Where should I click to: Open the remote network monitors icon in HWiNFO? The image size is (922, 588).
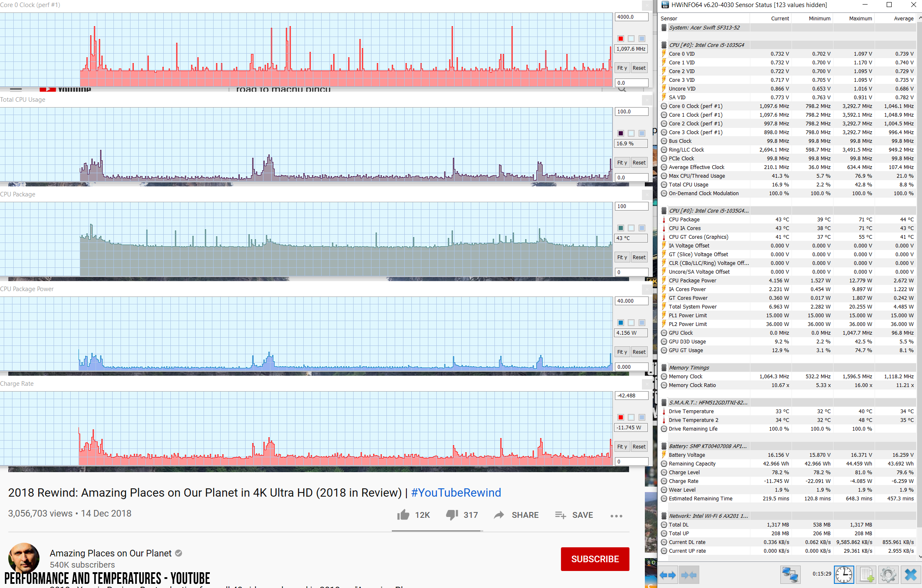(790, 575)
